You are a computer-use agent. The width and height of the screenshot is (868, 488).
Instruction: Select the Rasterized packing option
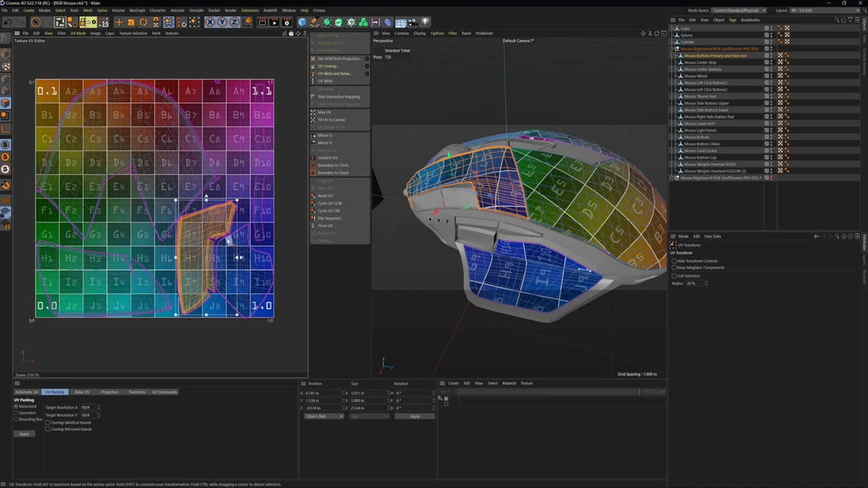[x=16, y=406]
